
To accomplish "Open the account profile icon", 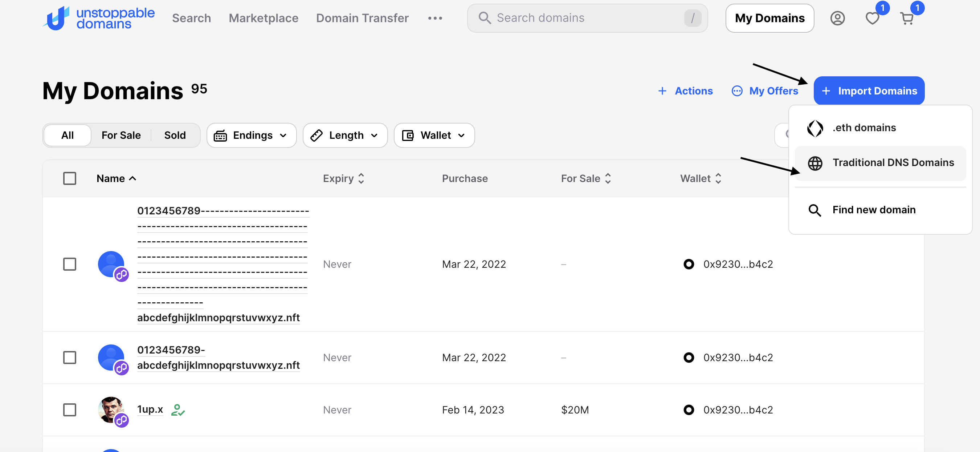I will pos(838,18).
